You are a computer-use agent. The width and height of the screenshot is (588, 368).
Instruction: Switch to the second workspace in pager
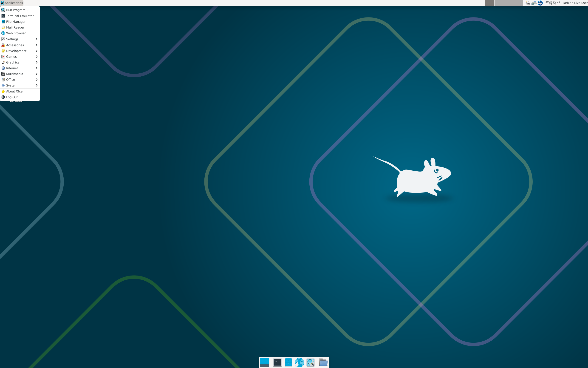pyautogui.click(x=499, y=3)
